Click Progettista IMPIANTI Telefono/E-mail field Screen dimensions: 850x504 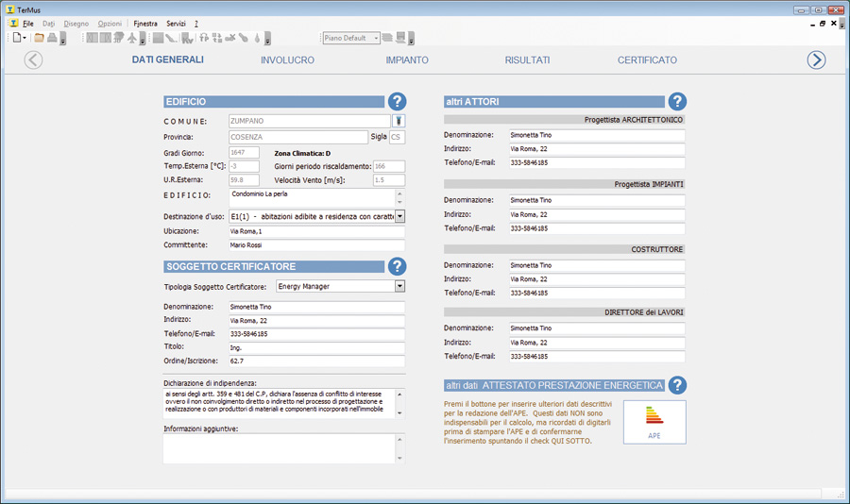[x=597, y=228]
